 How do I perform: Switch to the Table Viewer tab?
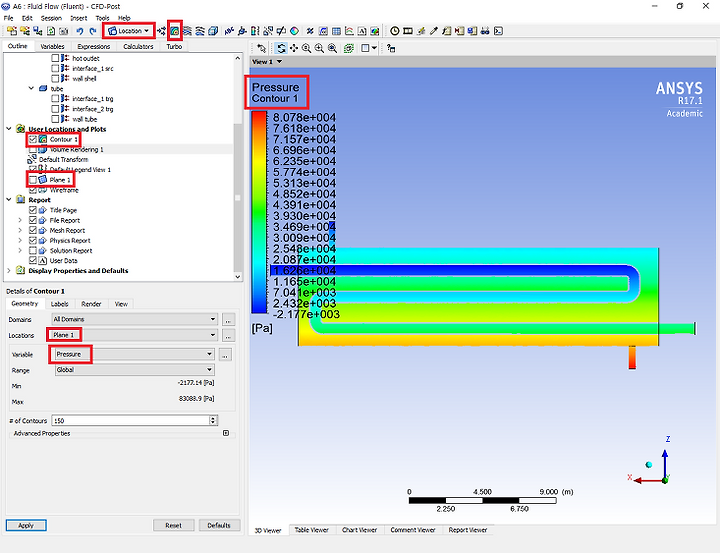tap(312, 530)
